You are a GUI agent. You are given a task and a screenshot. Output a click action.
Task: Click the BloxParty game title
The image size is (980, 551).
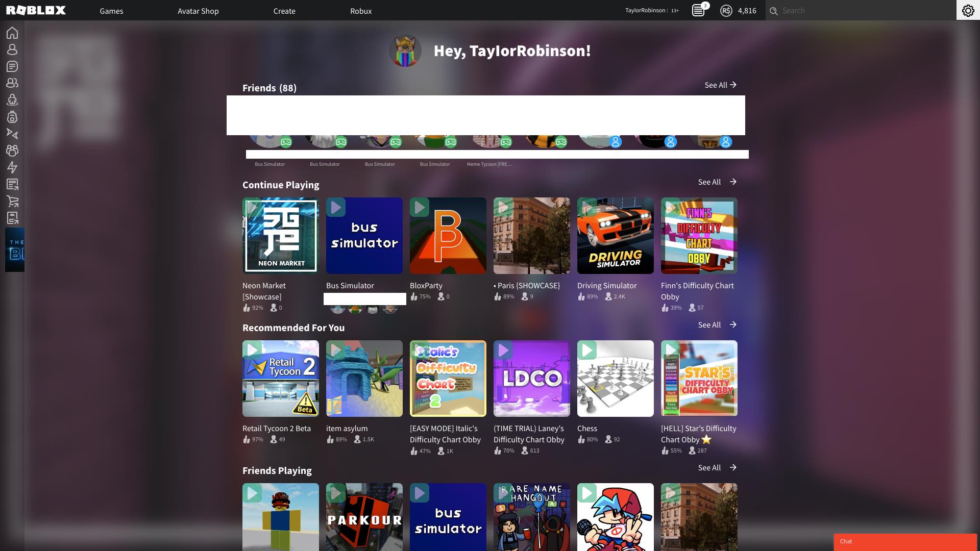click(426, 286)
